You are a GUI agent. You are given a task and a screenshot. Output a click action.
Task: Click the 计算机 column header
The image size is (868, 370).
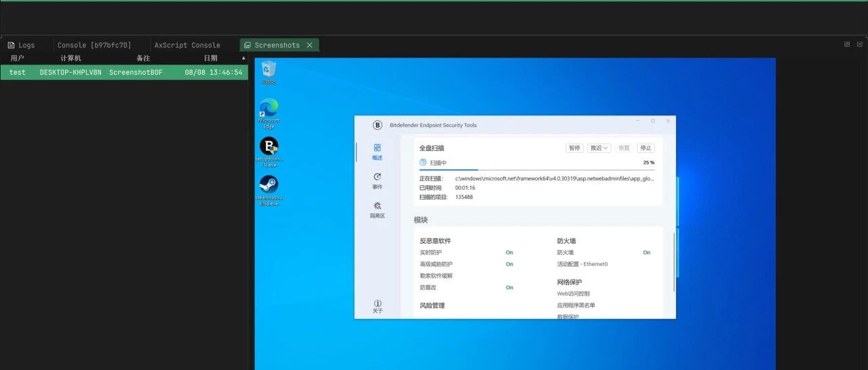(71, 58)
